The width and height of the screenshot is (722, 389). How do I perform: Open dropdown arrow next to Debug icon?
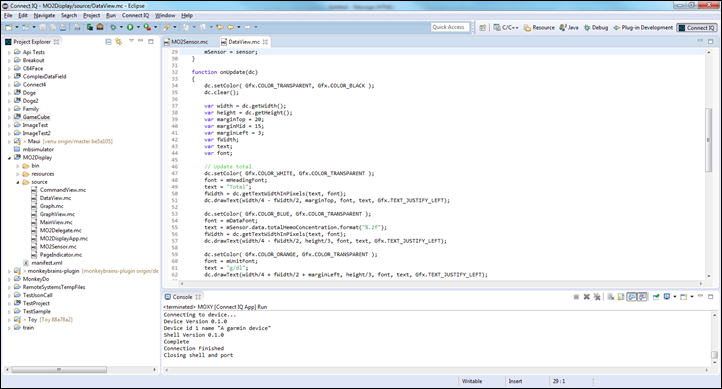pos(121,27)
